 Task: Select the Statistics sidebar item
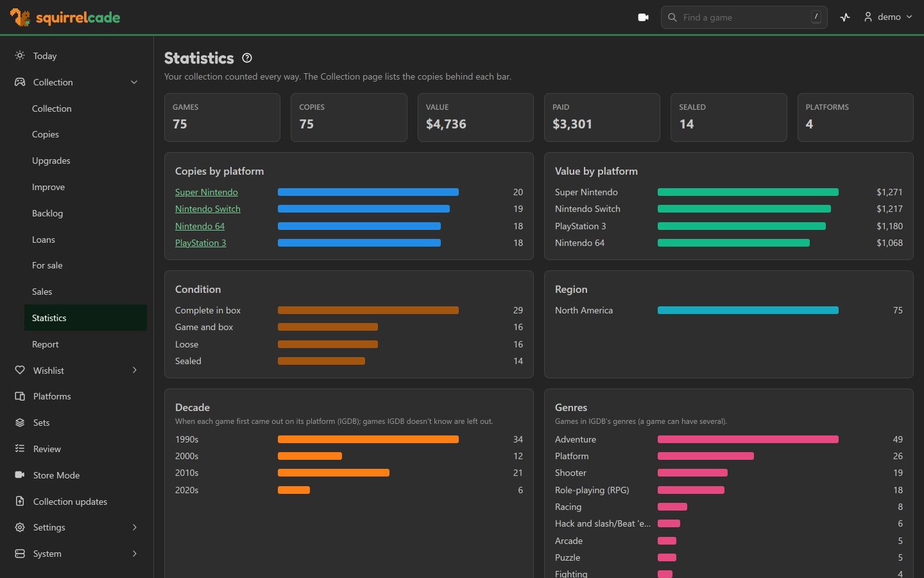[x=85, y=318]
